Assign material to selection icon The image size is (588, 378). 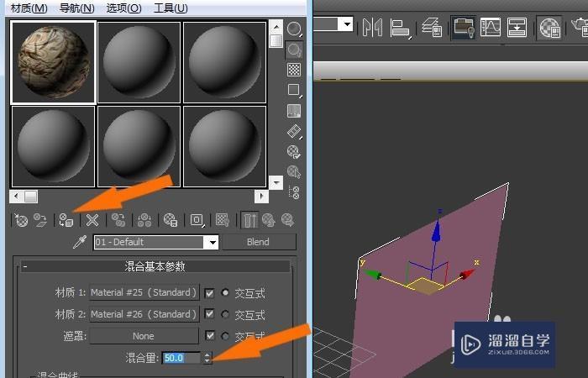(66, 220)
